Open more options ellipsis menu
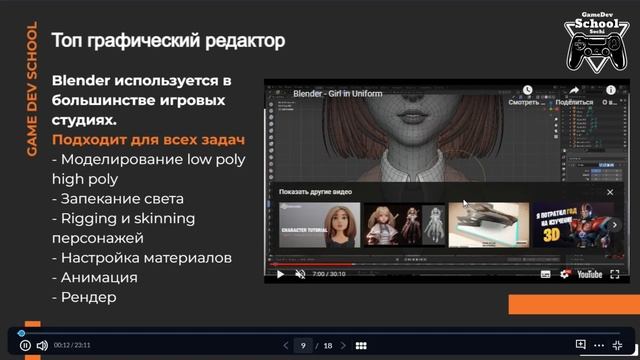640x360 pixels. (599, 346)
